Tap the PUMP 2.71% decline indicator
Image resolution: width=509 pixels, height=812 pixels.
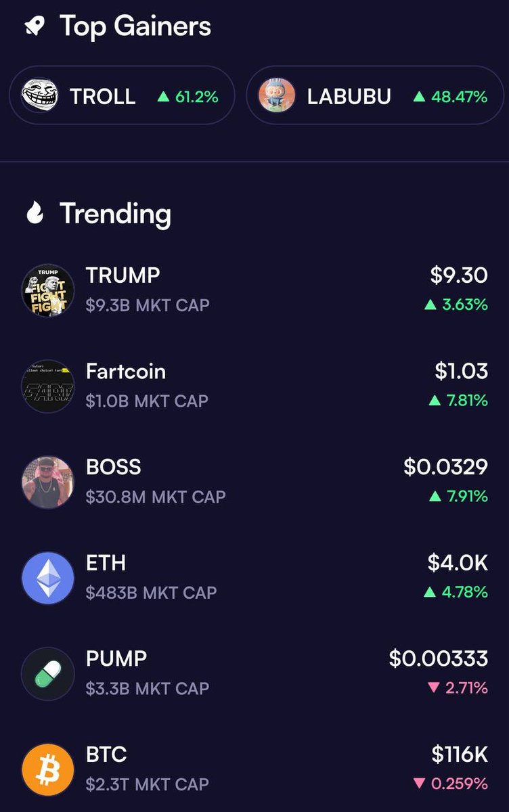point(458,688)
